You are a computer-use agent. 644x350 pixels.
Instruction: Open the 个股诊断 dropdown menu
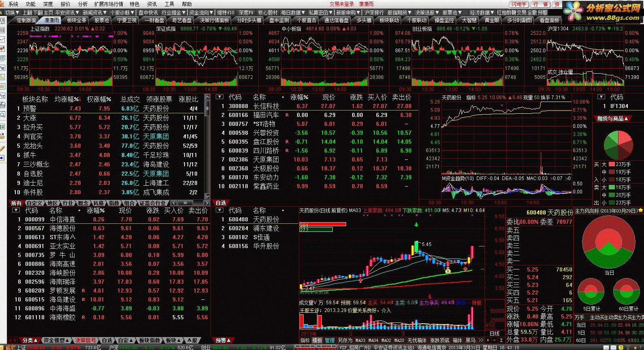[122, 13]
